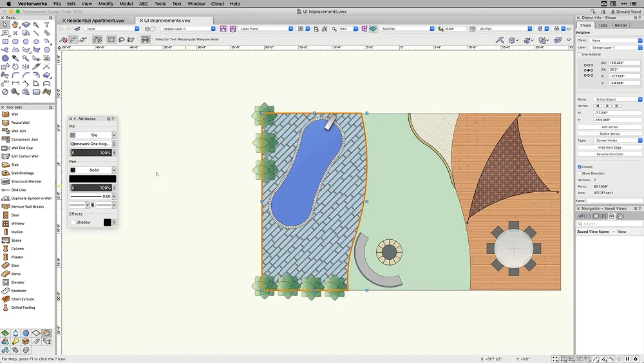The height and width of the screenshot is (363, 644).
Task: Select the Escalator tool
Action: (x=18, y=291)
